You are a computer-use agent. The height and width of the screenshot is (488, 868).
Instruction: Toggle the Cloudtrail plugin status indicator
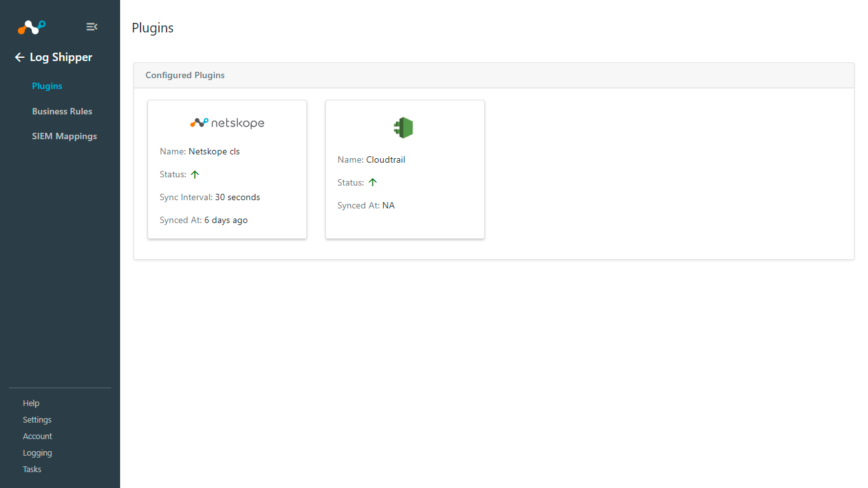click(373, 182)
